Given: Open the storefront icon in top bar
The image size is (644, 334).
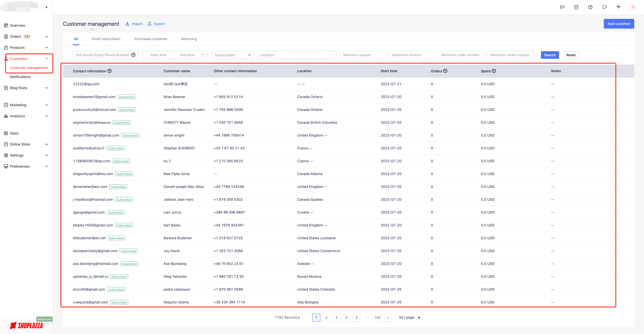Looking at the screenshot, I should click(576, 7).
